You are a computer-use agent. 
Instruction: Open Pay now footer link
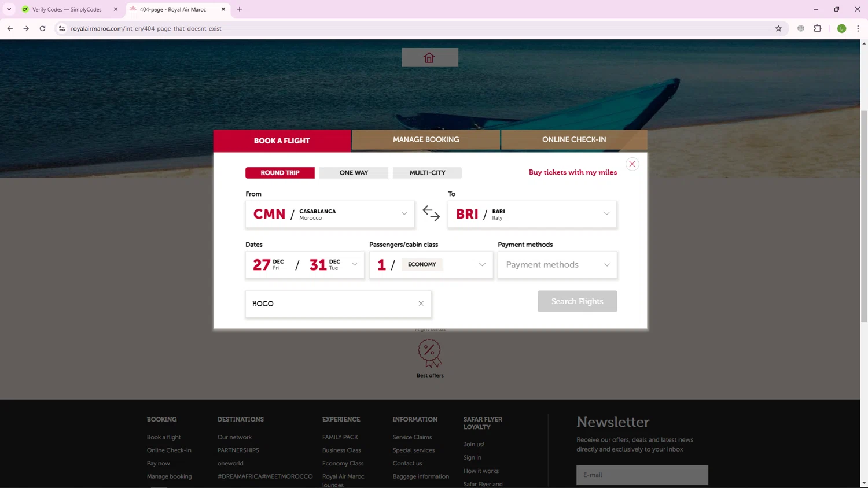tap(159, 463)
